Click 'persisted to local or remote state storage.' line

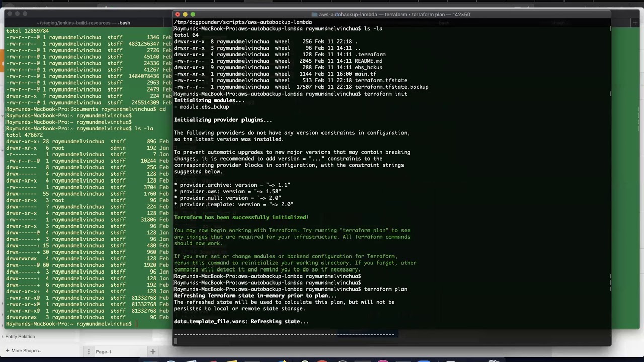pyautogui.click(x=240, y=309)
